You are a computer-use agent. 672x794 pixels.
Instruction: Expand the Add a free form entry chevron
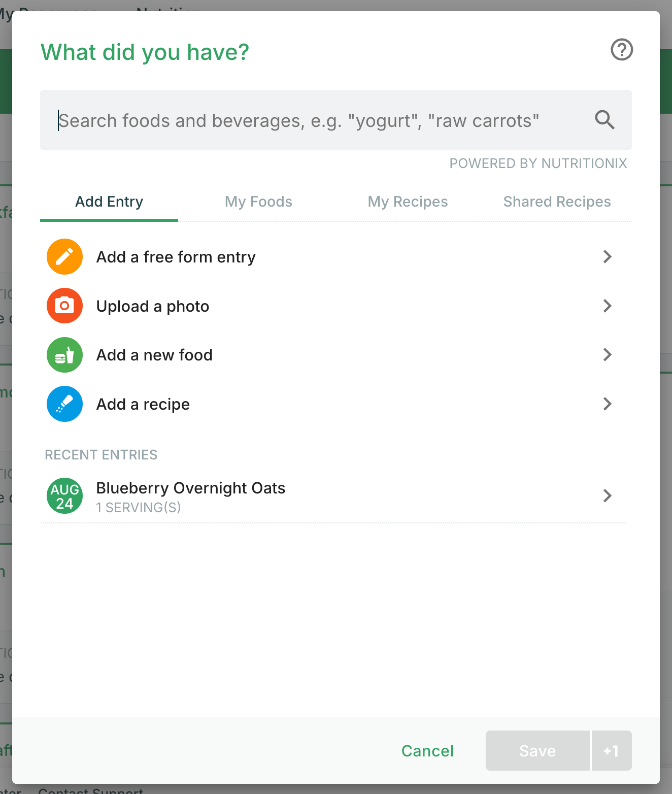[x=607, y=257]
